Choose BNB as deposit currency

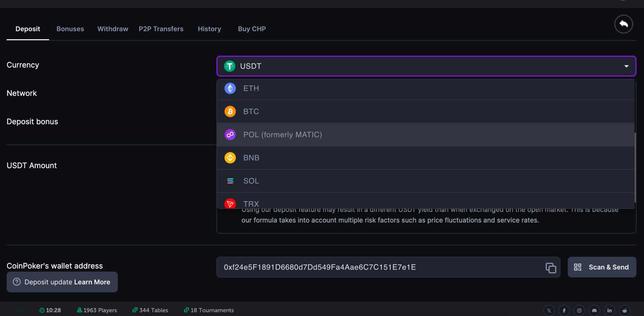coord(251,157)
